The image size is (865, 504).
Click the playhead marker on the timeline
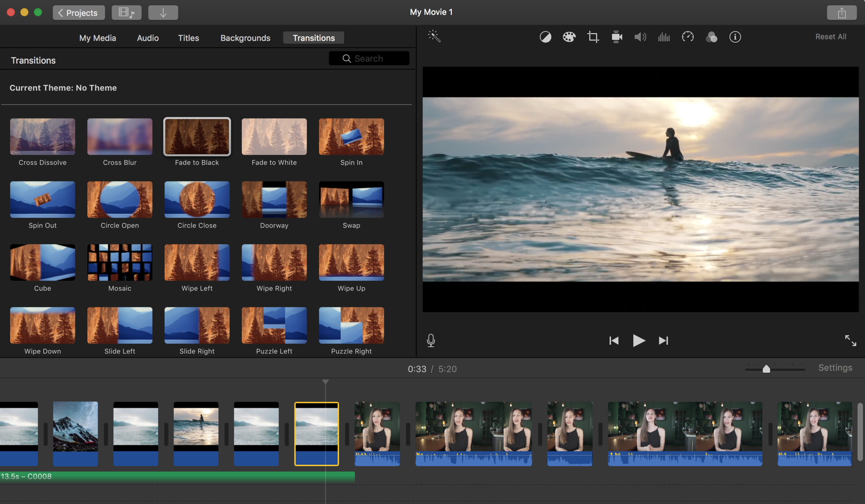(x=325, y=382)
